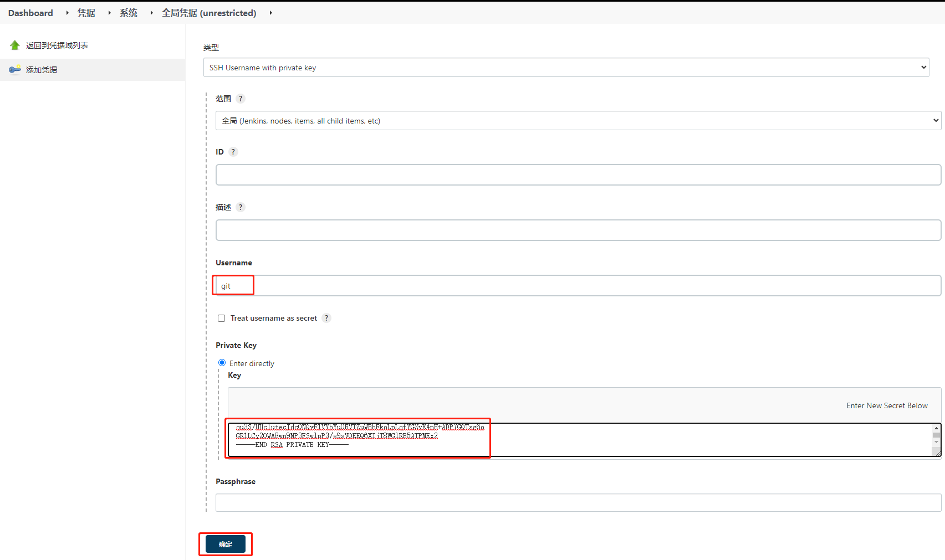The image size is (945, 560).
Task: Click the 类型 label text
Action: pyautogui.click(x=211, y=48)
